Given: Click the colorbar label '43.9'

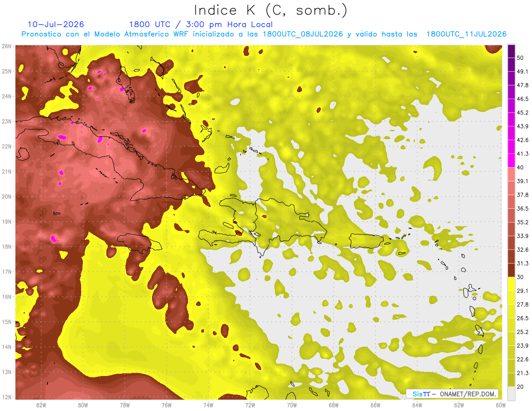Looking at the screenshot, I should pos(522,126).
